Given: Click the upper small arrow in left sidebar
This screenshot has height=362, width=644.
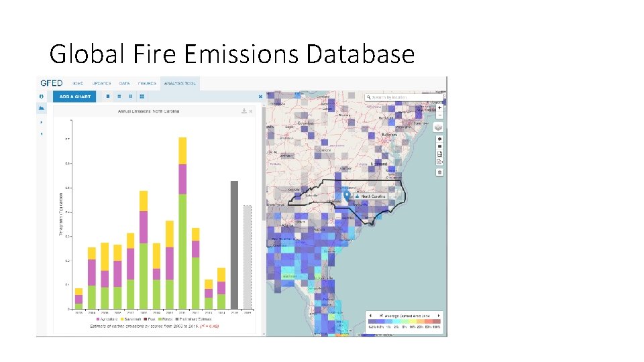Looking at the screenshot, I should pyautogui.click(x=41, y=122).
